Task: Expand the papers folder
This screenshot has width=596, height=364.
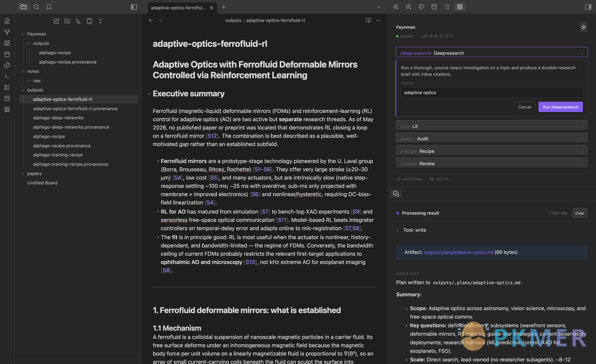Action: click(x=23, y=173)
